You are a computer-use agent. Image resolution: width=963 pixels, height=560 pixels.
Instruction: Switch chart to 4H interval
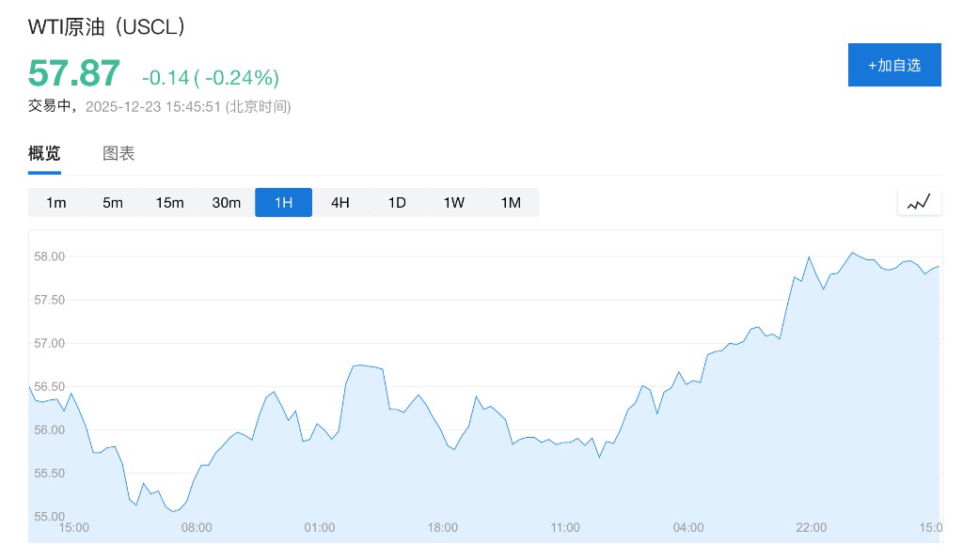pyautogui.click(x=340, y=203)
